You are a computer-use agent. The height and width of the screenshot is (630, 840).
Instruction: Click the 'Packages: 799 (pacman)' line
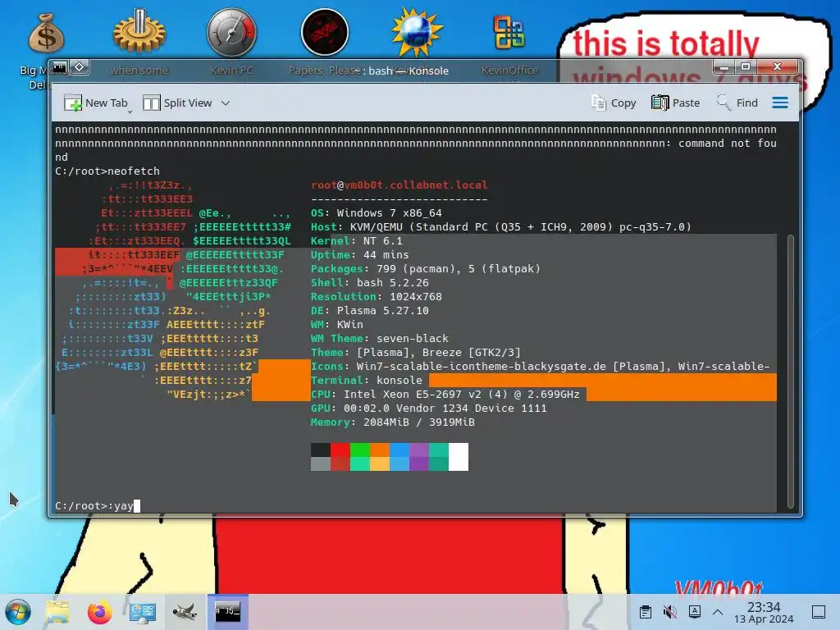(x=426, y=268)
